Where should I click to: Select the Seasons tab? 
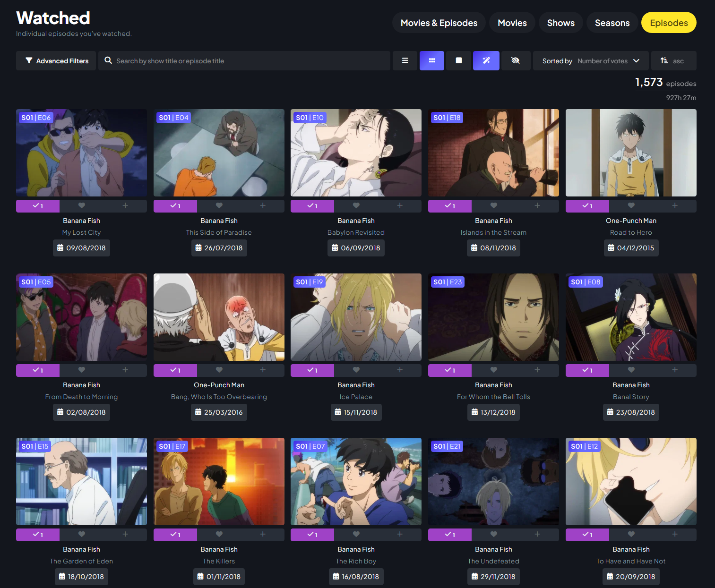point(612,23)
